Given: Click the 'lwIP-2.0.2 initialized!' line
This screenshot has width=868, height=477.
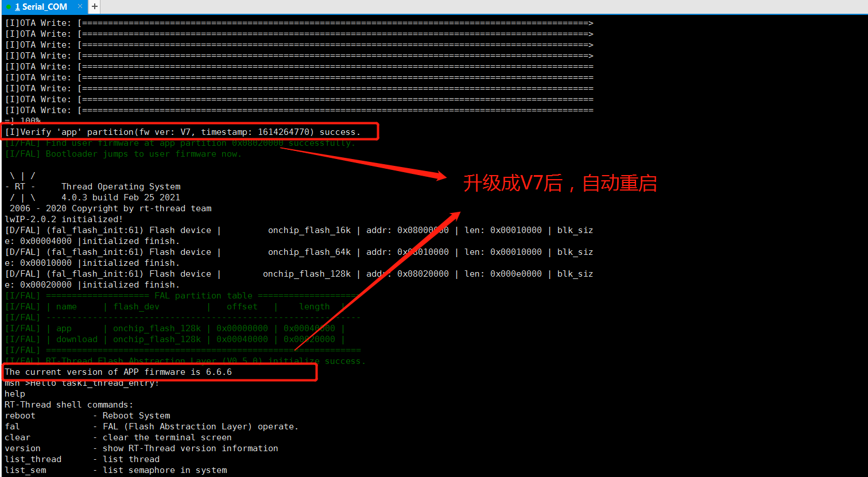Looking at the screenshot, I should [x=64, y=219].
